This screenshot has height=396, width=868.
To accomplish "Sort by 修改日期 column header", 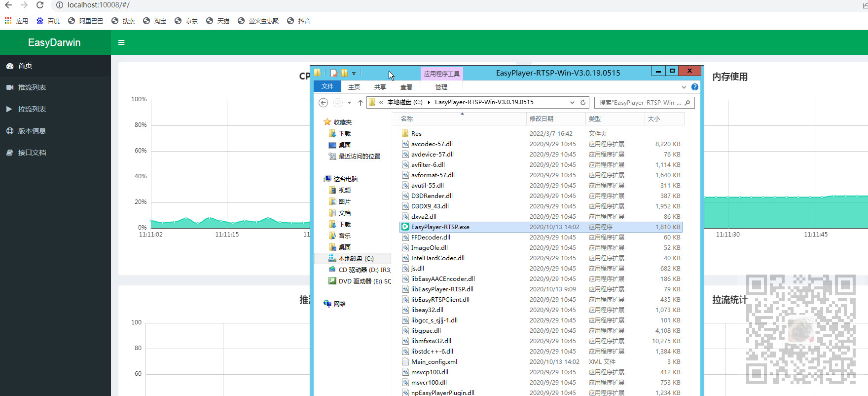I will [x=556, y=119].
